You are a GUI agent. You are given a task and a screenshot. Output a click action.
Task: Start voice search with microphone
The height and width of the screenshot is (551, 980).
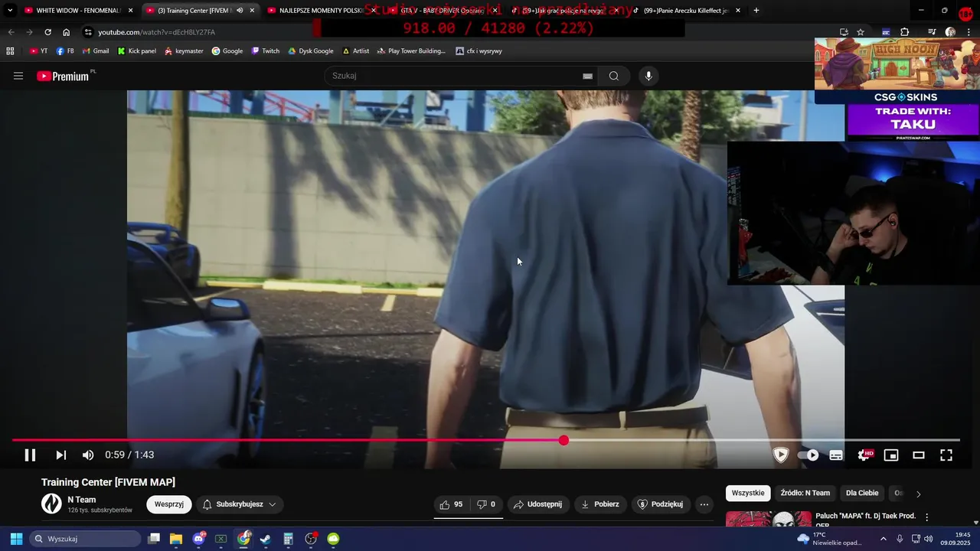point(648,76)
